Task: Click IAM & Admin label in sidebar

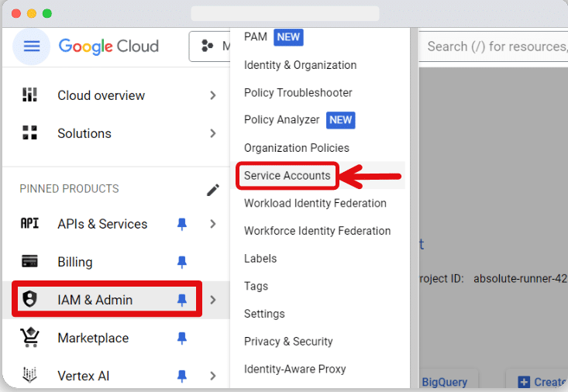Action: click(x=95, y=300)
